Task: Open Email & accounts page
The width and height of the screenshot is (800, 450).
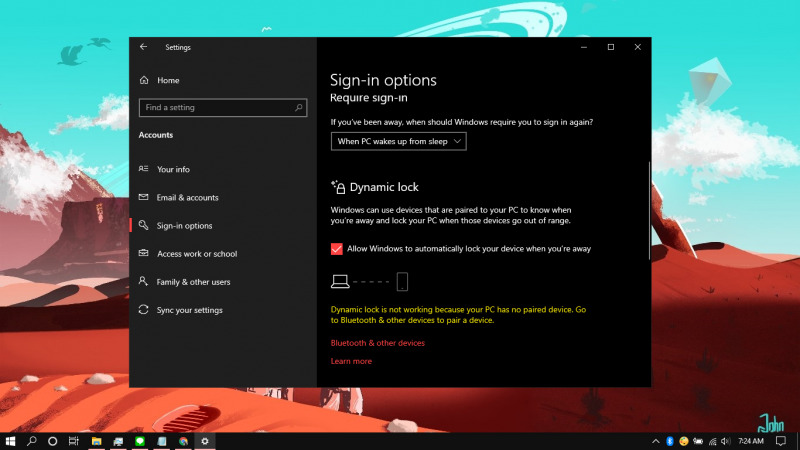Action: pos(179,197)
